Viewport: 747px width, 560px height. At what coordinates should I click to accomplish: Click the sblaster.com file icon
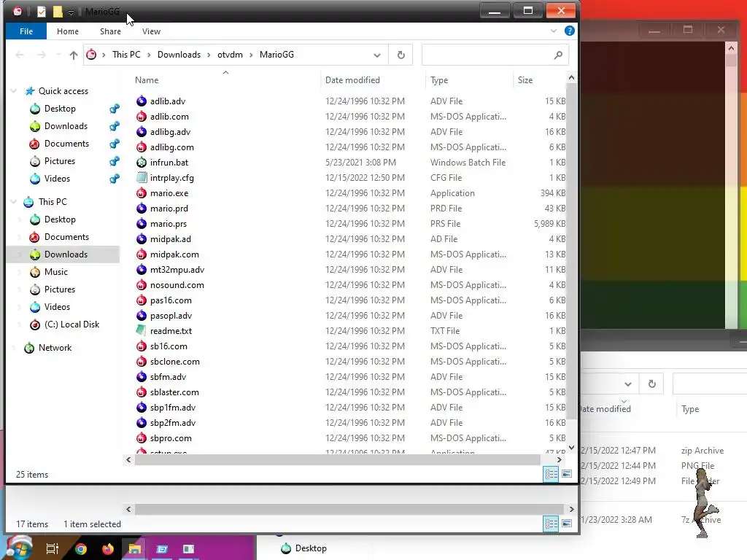click(141, 392)
